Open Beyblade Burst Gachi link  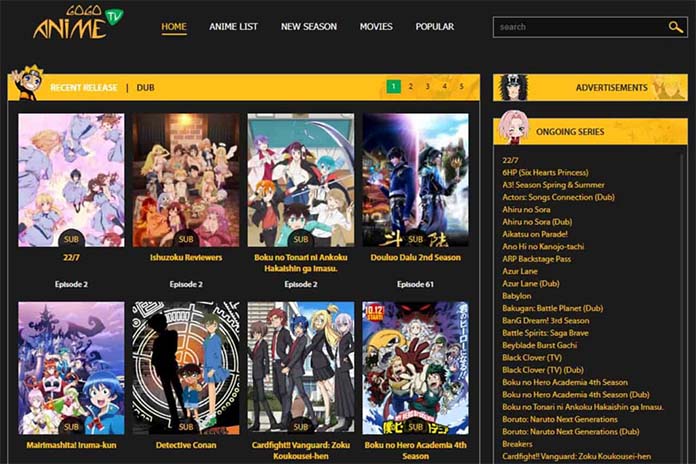[539, 345]
